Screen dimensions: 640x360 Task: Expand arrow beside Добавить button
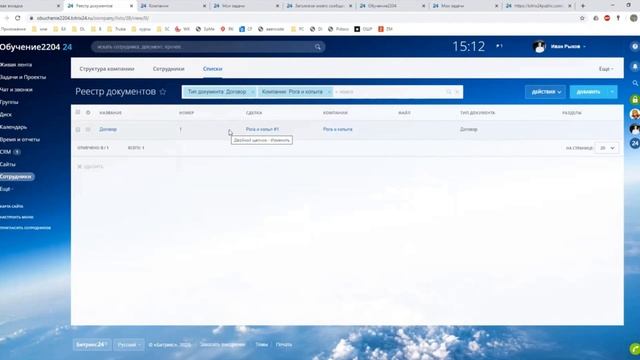(612, 92)
